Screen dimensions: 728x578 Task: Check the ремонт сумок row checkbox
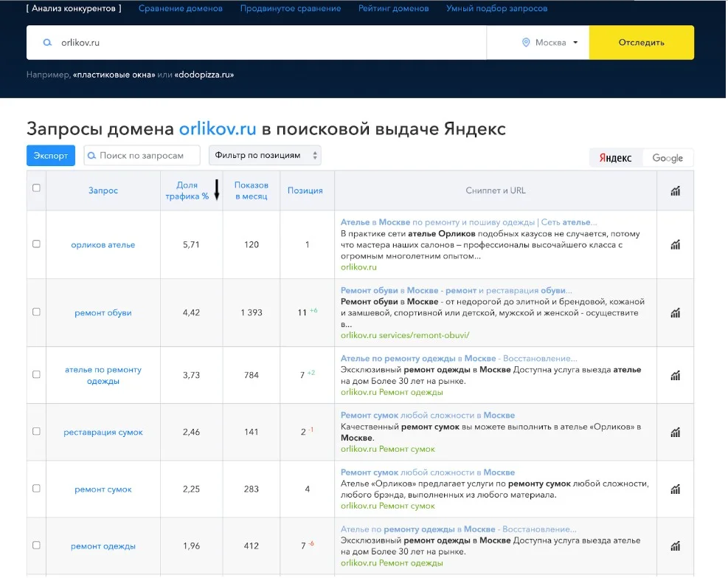36,489
